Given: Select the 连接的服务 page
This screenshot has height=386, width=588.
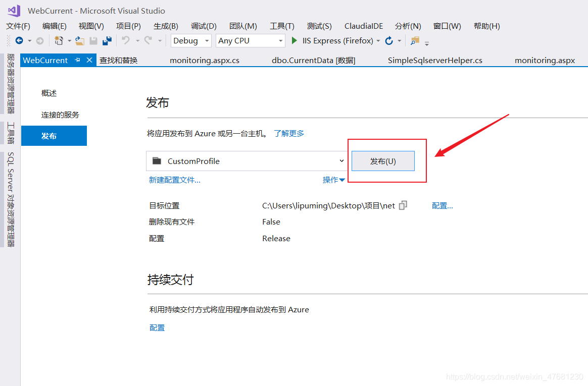Looking at the screenshot, I should click(x=60, y=115).
